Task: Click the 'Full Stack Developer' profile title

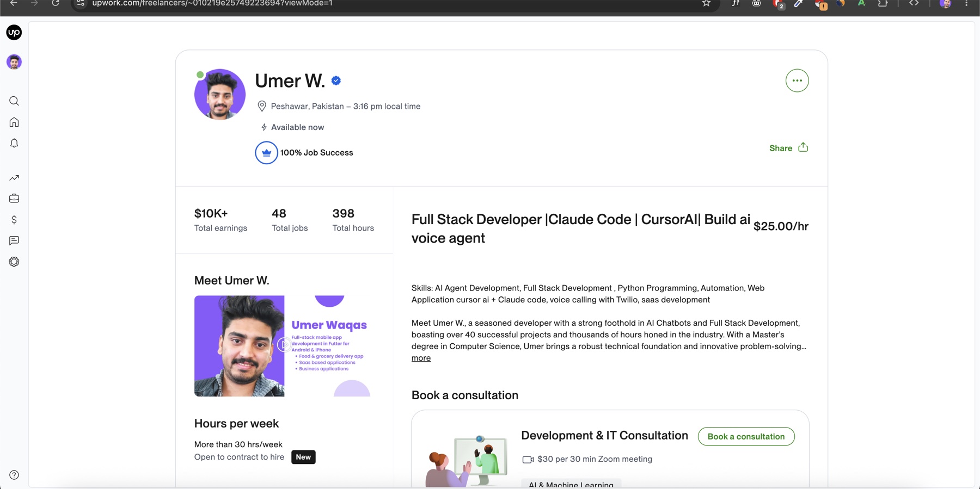Action: coord(580,228)
